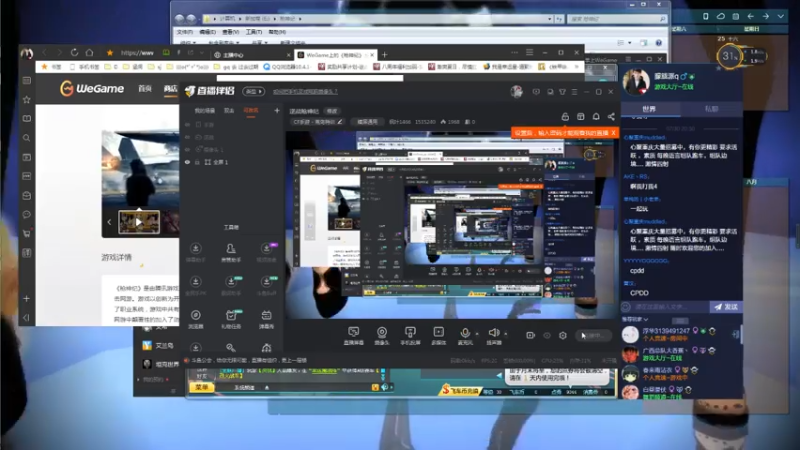Click the microphone icon in streaming bar
Viewport: 800px width, 450px height.
[465, 335]
